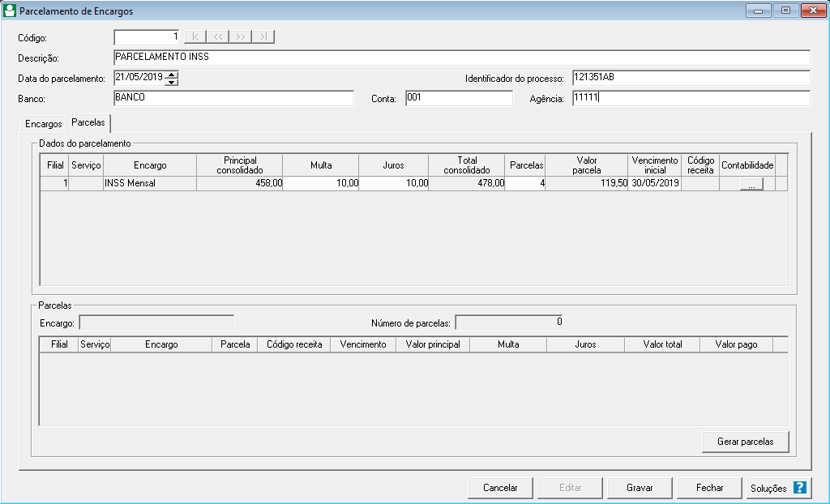
Task: Click the disabled Editar button
Action: pyautogui.click(x=570, y=488)
